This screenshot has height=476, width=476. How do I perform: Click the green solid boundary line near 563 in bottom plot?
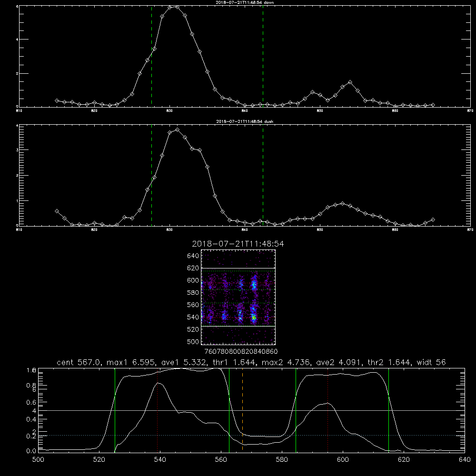[229, 410]
